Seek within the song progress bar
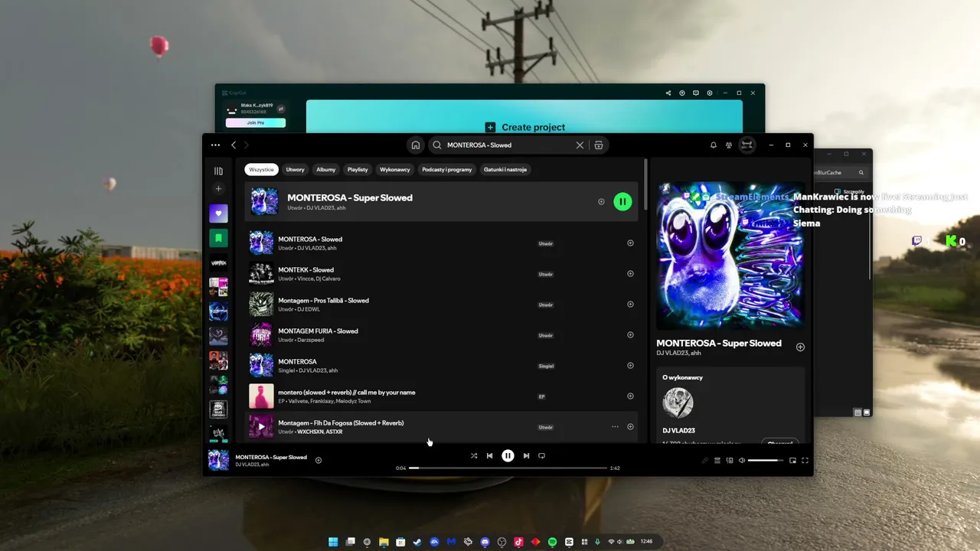The height and width of the screenshot is (551, 980). pos(508,468)
